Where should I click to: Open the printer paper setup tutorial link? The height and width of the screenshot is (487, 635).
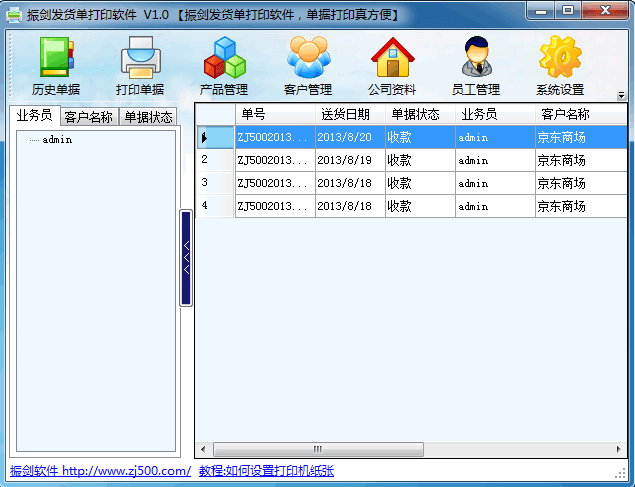point(266,471)
